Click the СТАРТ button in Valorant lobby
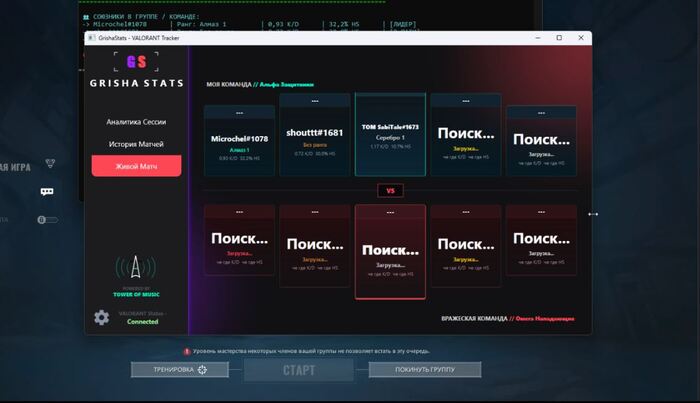Image resolution: width=700 pixels, height=403 pixels. [x=299, y=370]
